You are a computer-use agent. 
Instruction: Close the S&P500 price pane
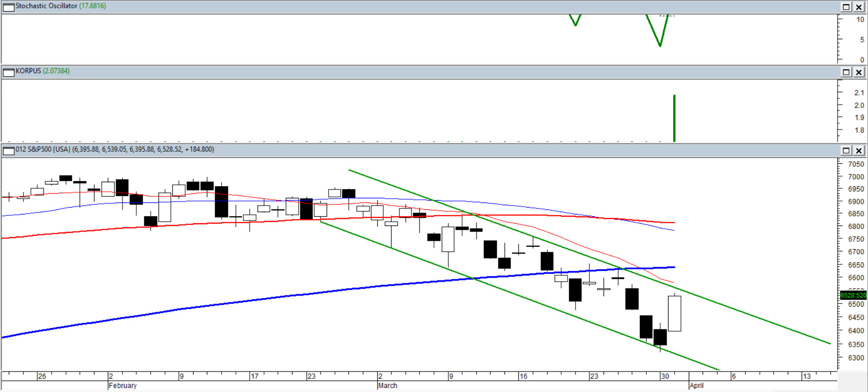[859, 150]
